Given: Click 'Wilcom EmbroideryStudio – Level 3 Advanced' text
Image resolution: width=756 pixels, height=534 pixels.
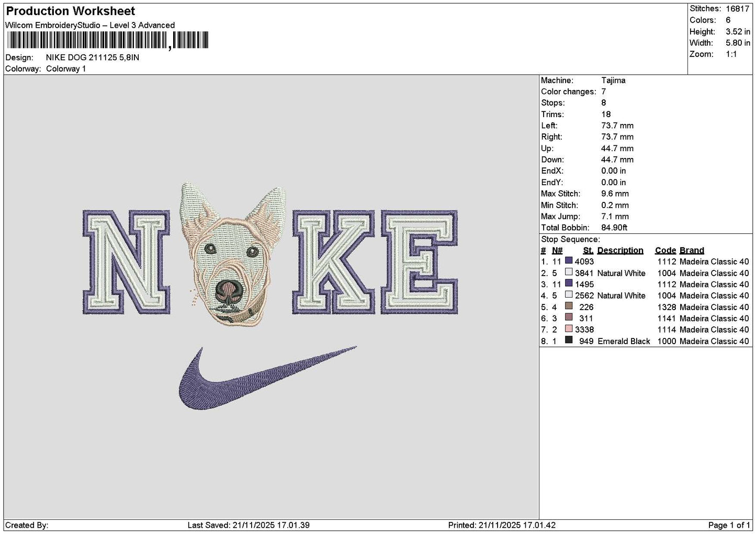Looking at the screenshot, I should (x=90, y=25).
